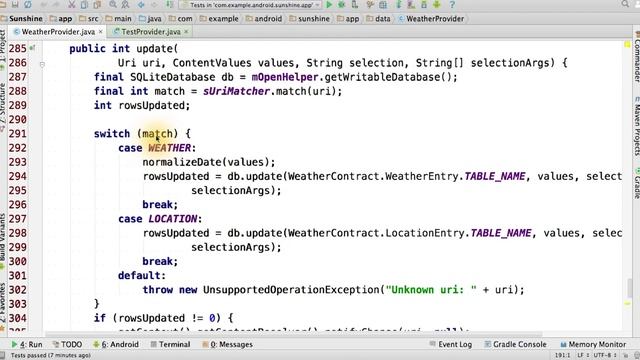Select the WeatherProvider breadcrumb class
Image resolution: width=640 pixels, height=360 pixels.
click(431, 19)
